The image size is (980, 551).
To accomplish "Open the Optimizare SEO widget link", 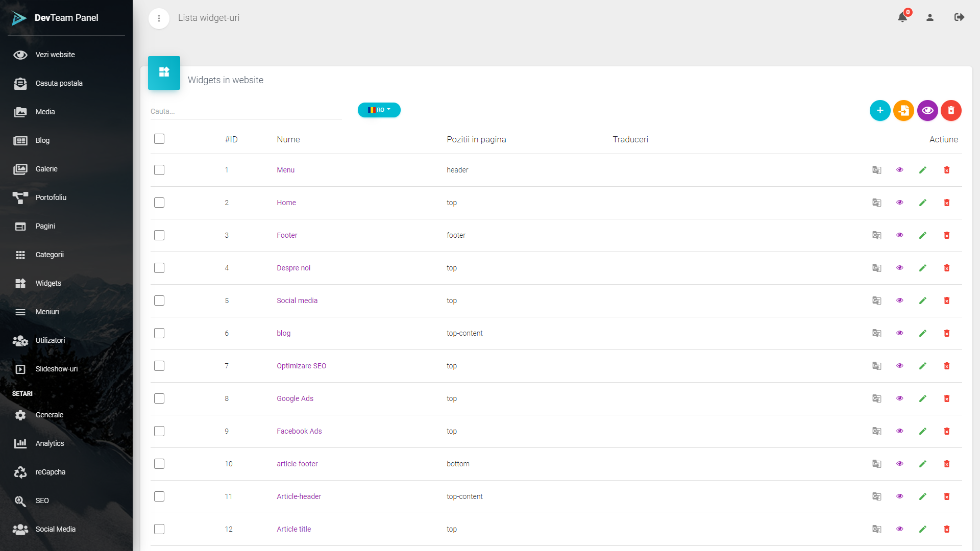I will click(301, 366).
